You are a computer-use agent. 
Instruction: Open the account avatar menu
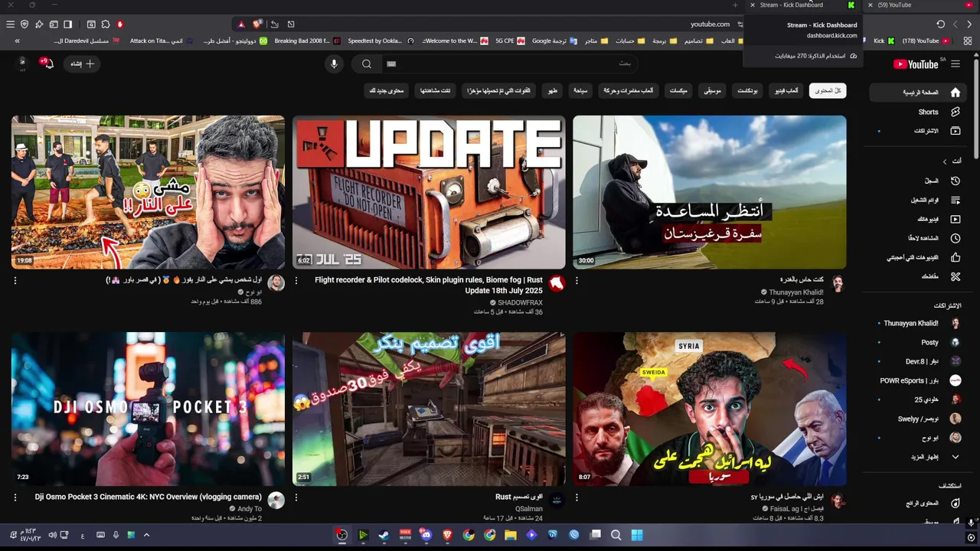(21, 64)
